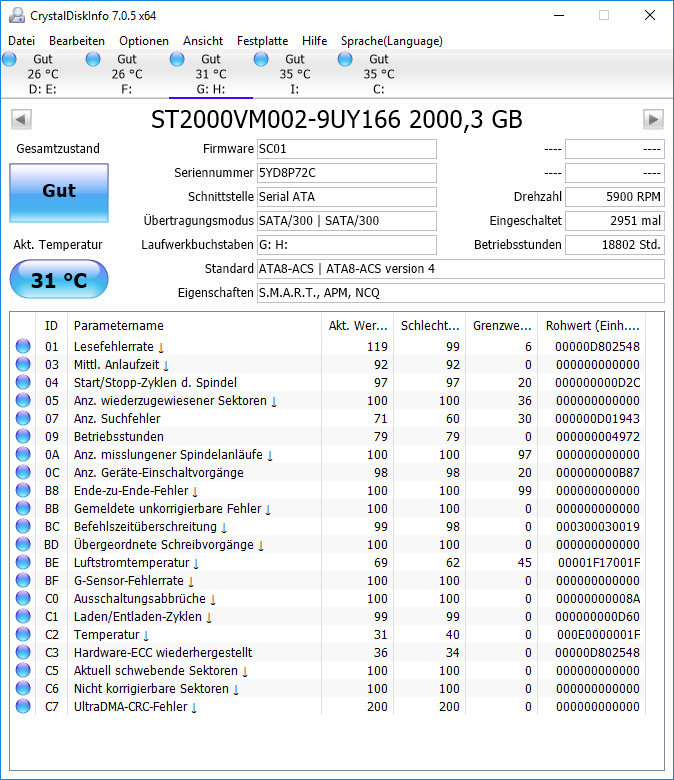Click the Eigenschaften field S.M.A.R.T., APM, NCQ
The image size is (674, 780).
pos(461,292)
